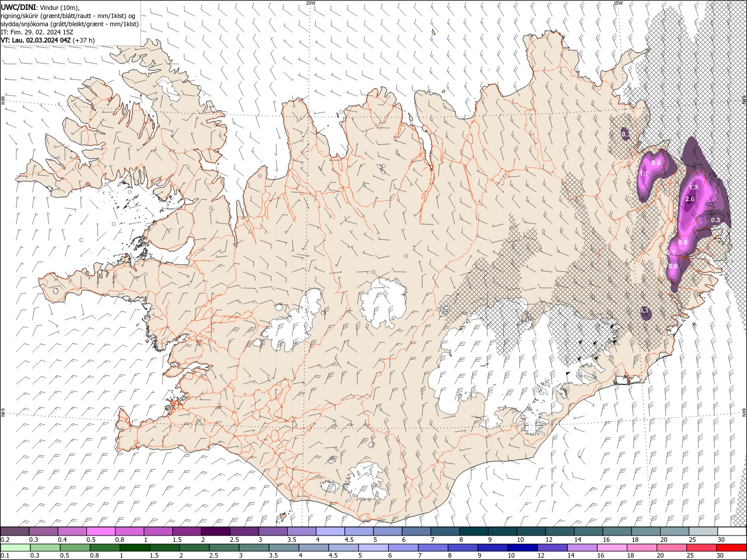Image resolution: width=747 pixels, height=560 pixels.
Task: Click the 'IT: Fim. 29. 02. 2024 15Z' line
Action: (37, 32)
